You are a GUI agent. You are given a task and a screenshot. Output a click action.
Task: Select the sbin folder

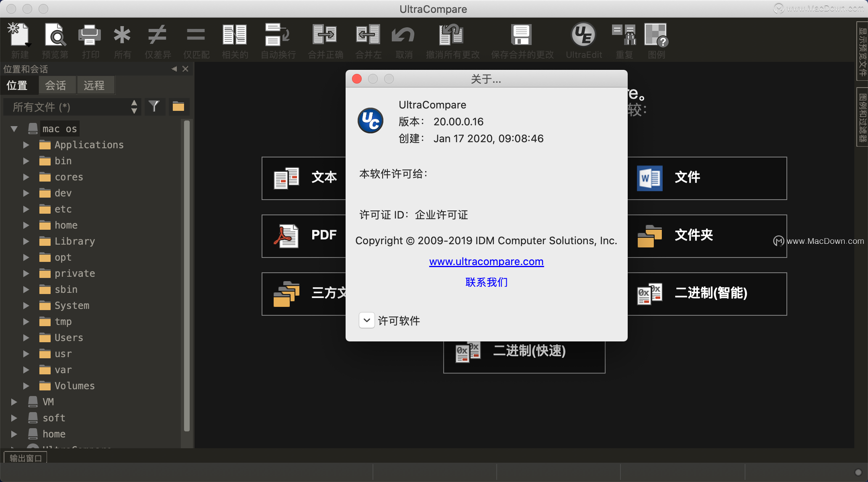[66, 290]
